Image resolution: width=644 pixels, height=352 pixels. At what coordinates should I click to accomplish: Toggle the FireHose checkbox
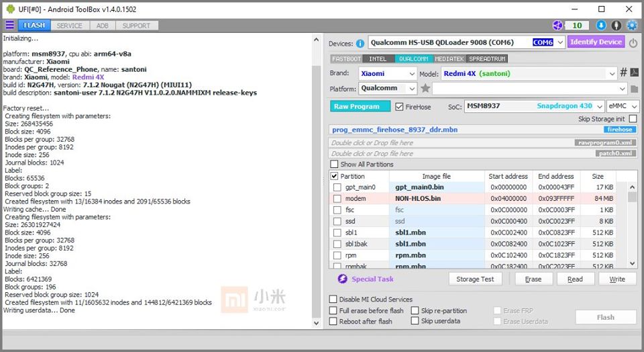coord(399,107)
